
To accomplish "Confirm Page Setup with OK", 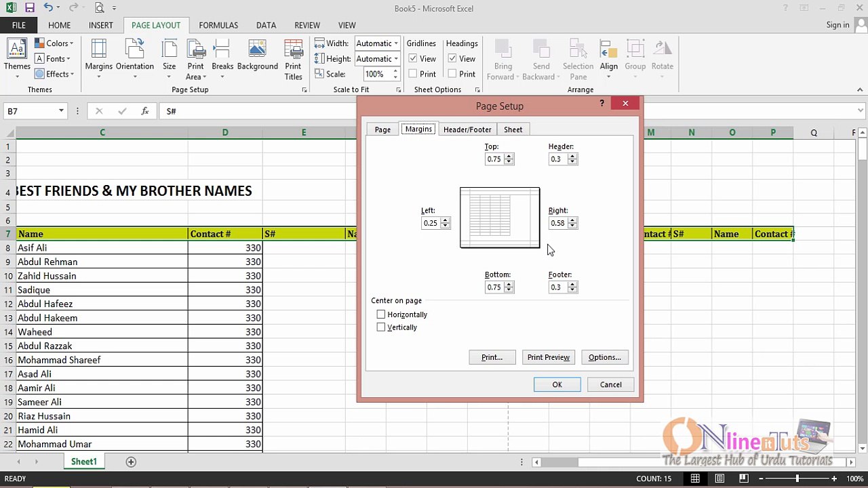I will 557,385.
